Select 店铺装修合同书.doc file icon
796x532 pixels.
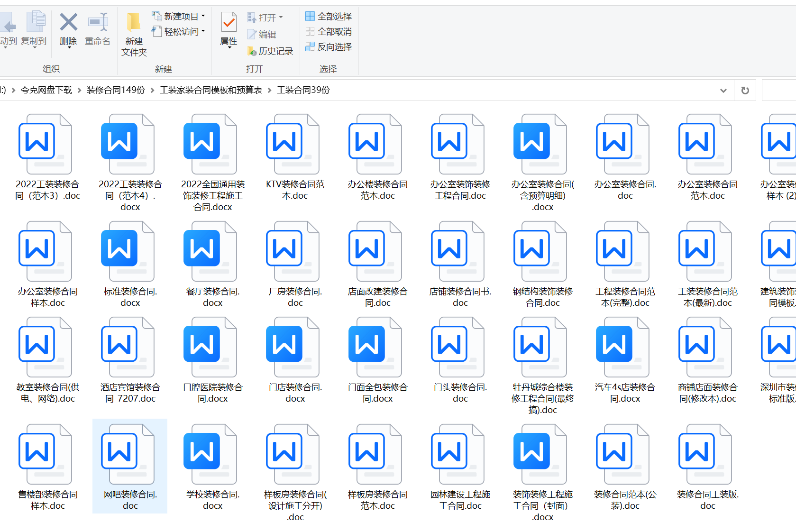pyautogui.click(x=457, y=251)
